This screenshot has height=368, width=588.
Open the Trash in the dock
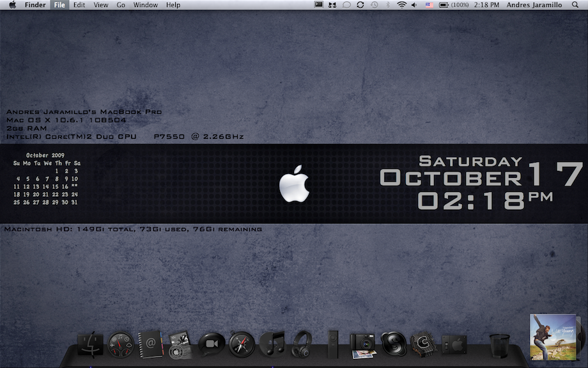500,346
